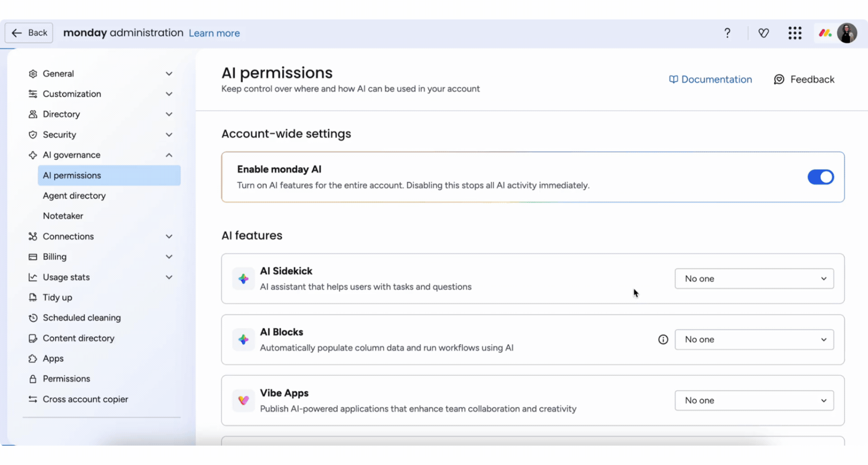Screen dimensions: 868x465
Task: Click the Content directory icon
Action: click(33, 338)
